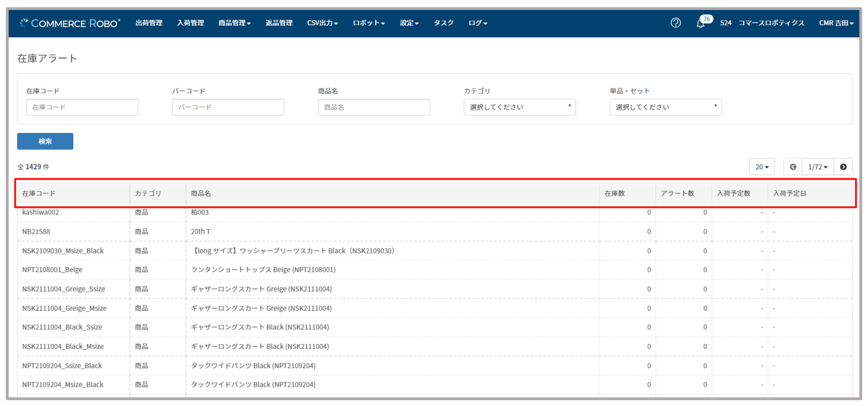Select the NSK2111004_Black_Msize row code
The image size is (868, 406).
pyautogui.click(x=63, y=346)
